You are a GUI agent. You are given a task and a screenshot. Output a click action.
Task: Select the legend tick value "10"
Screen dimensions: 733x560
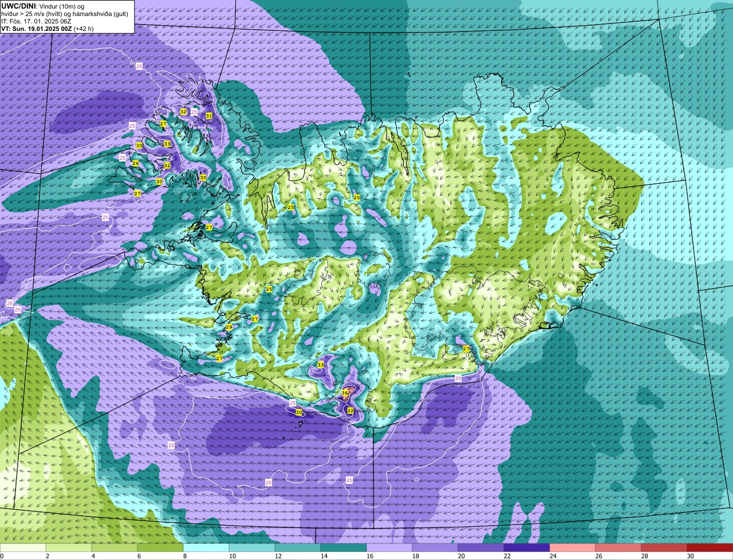pyautogui.click(x=232, y=556)
